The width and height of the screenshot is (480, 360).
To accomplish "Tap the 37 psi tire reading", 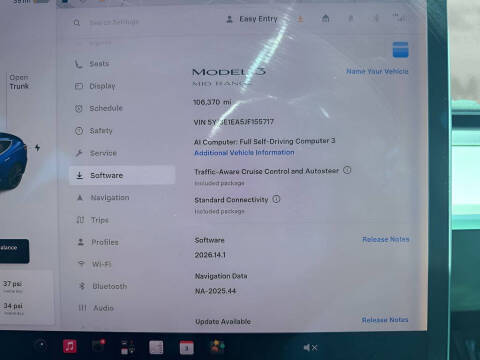I will [x=12, y=284].
